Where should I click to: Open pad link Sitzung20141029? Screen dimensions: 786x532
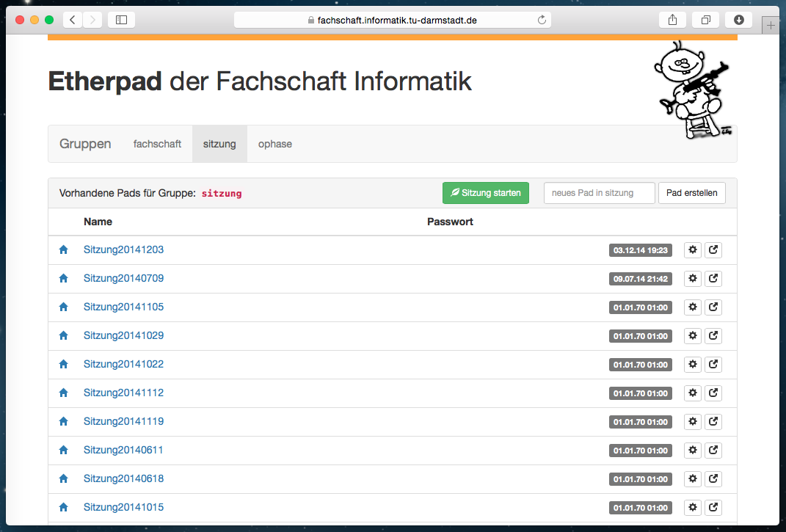click(123, 335)
